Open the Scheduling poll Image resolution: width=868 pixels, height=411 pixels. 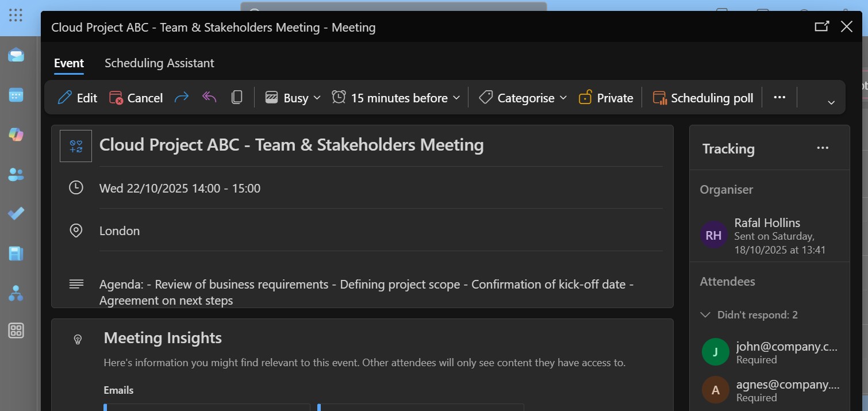tap(703, 98)
